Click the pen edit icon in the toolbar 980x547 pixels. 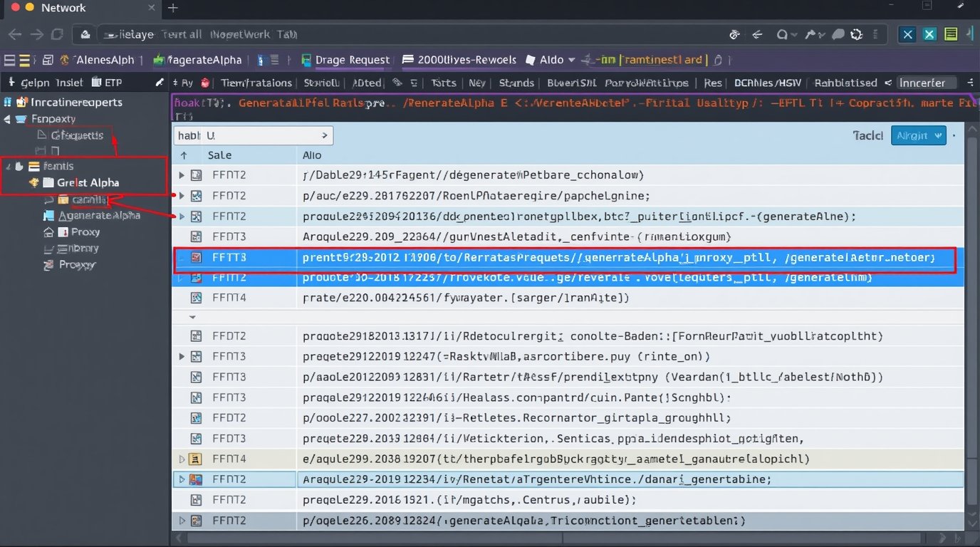[x=158, y=82]
